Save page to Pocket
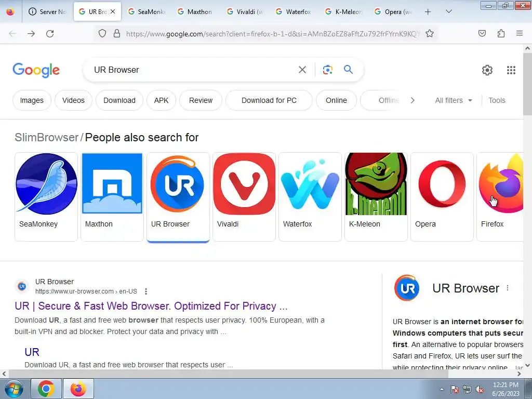 click(482, 33)
